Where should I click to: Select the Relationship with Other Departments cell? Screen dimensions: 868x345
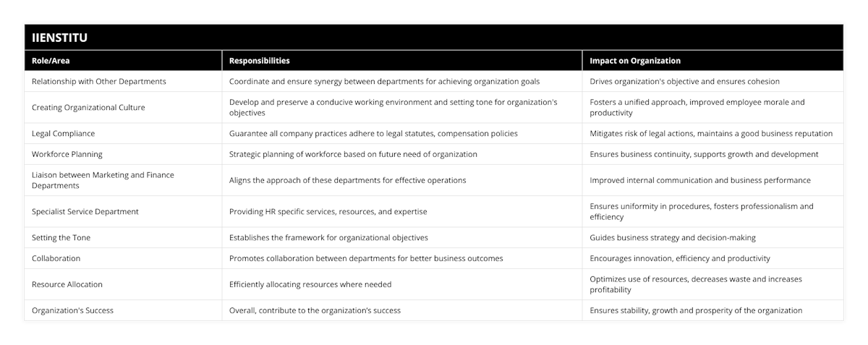99,82
